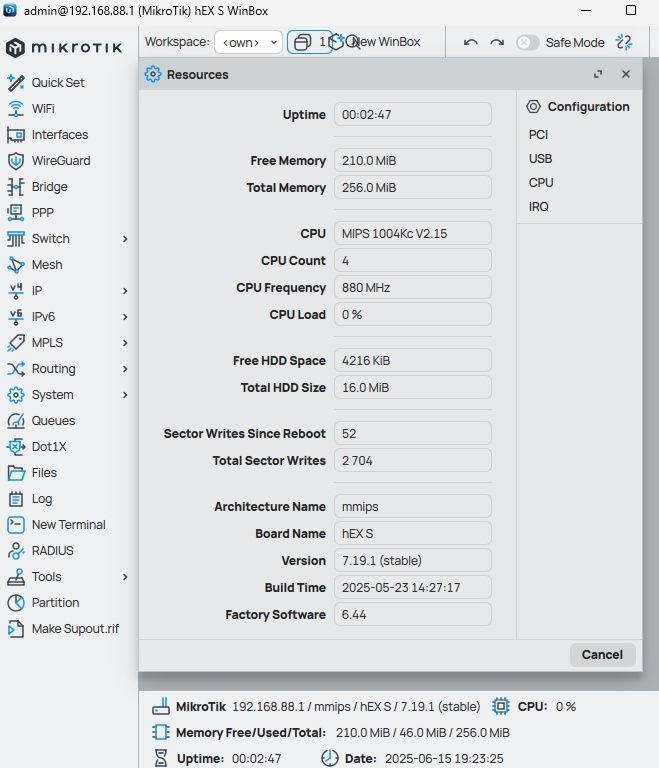Open the System menu item
Screen dimensions: 659x768
click(52, 394)
